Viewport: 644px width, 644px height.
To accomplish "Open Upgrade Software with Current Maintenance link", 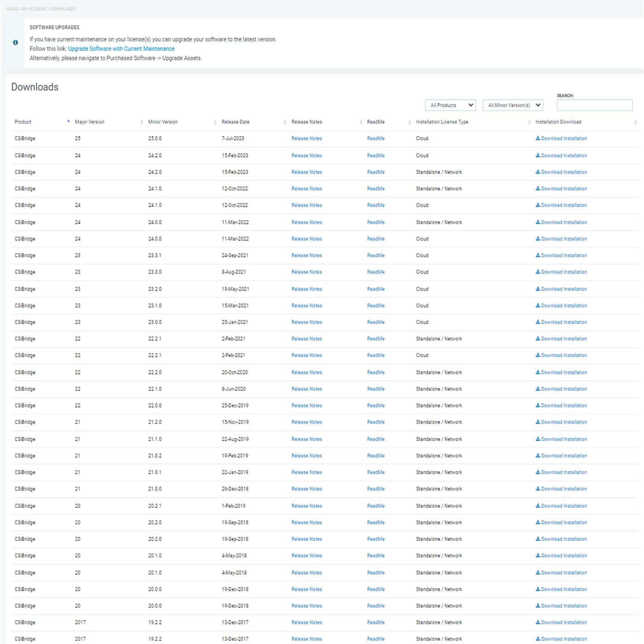I will click(121, 48).
